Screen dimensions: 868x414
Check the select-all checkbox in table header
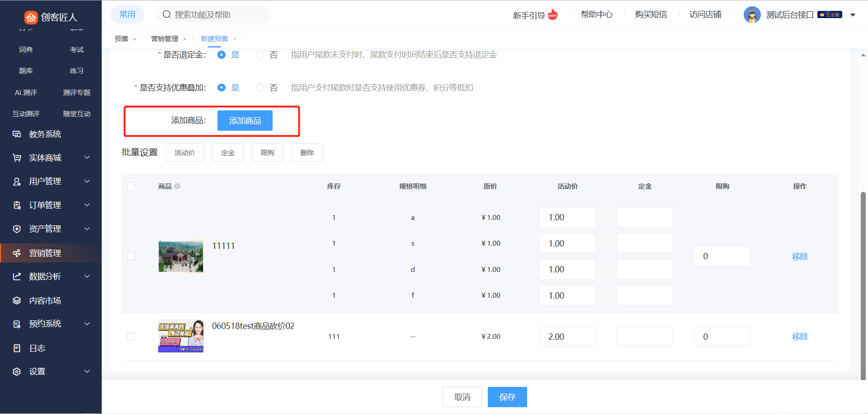[131, 186]
